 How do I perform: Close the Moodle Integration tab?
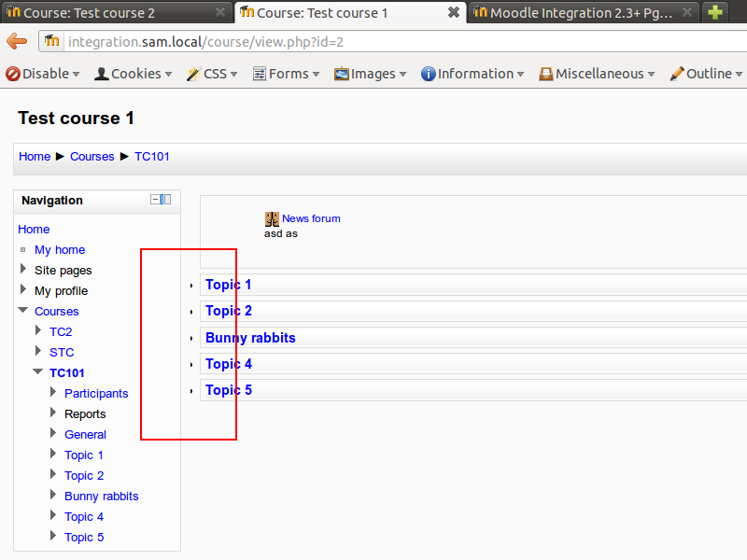[x=687, y=12]
